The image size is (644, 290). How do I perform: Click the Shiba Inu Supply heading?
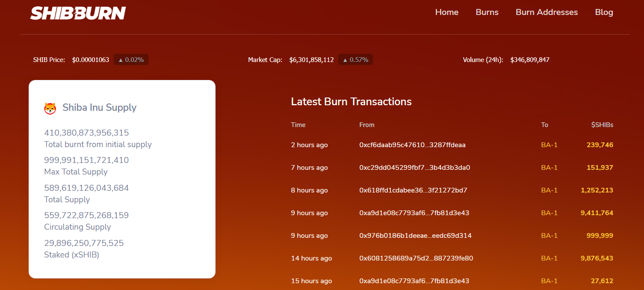[99, 107]
